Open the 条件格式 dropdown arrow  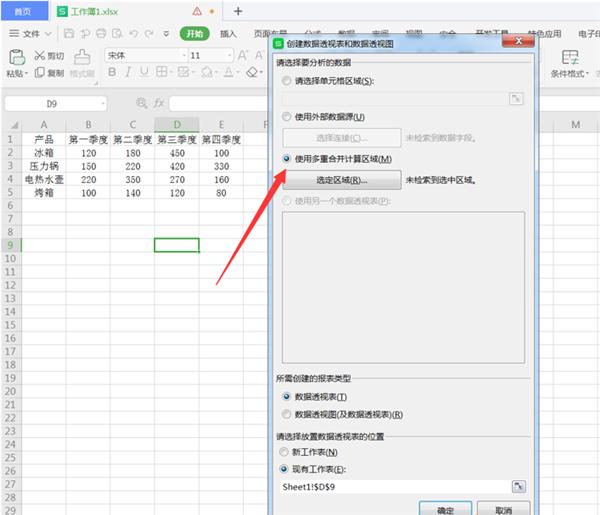tap(587, 73)
